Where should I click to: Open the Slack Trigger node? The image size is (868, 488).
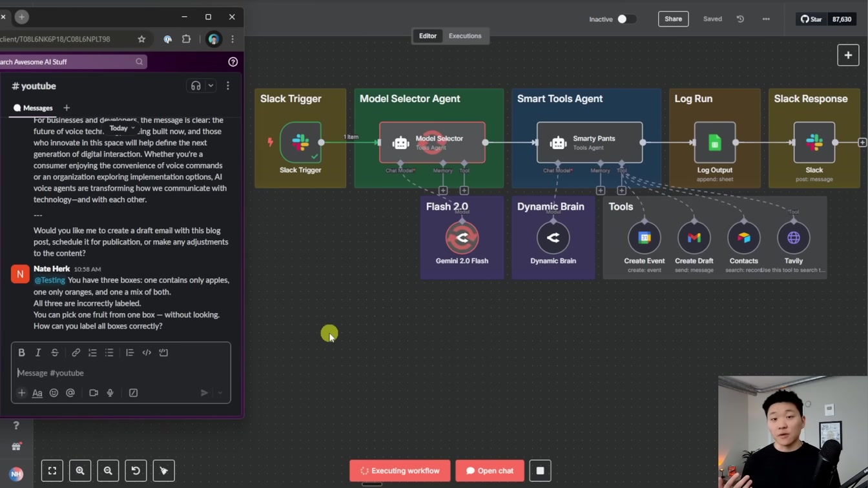300,142
